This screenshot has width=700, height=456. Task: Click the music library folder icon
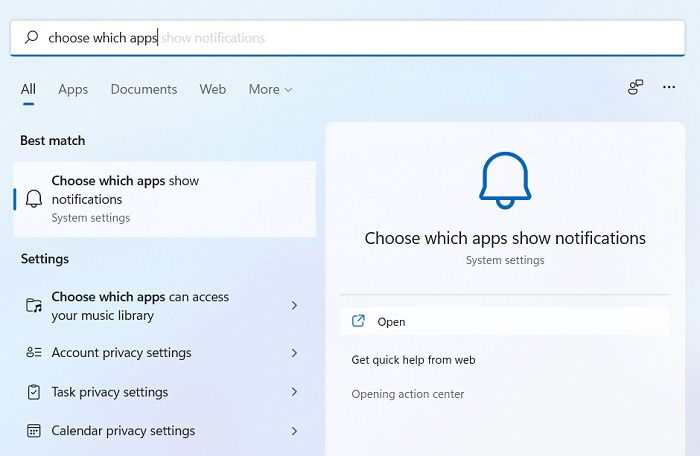point(34,306)
